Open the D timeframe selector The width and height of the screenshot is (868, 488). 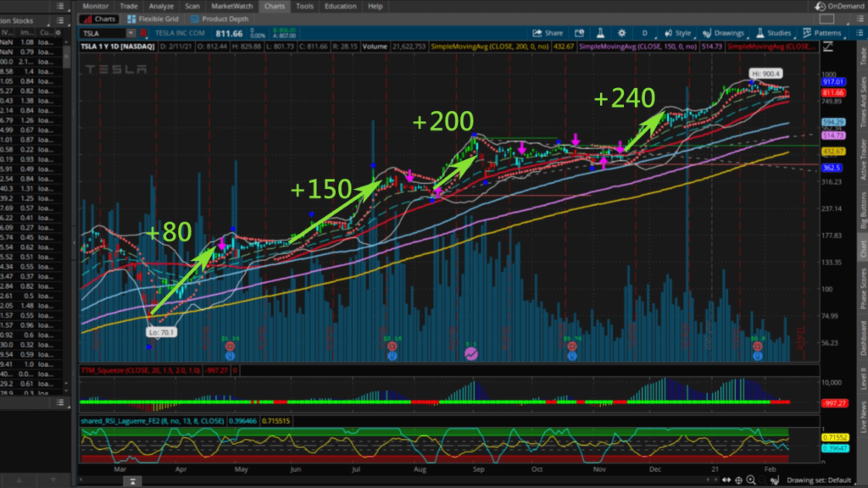[x=644, y=33]
